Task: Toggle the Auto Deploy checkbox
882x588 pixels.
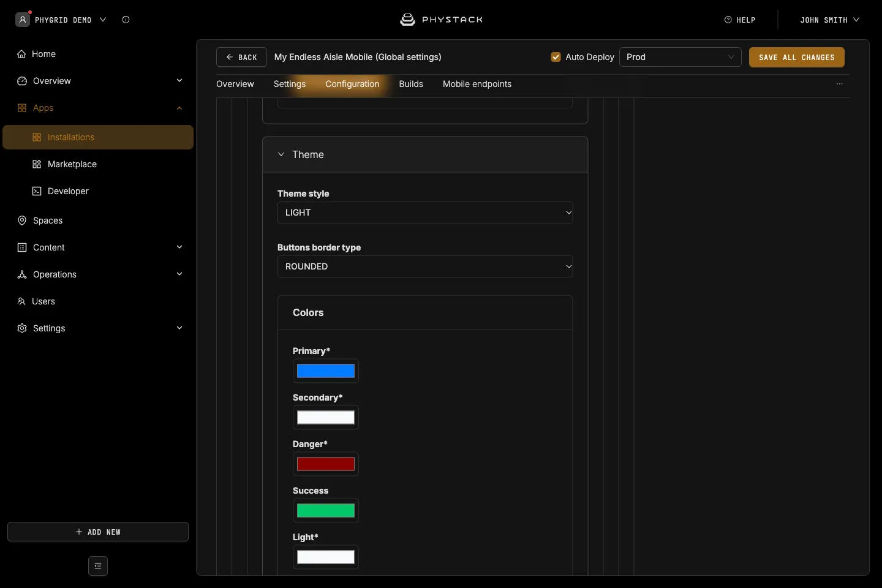Action: pyautogui.click(x=556, y=57)
